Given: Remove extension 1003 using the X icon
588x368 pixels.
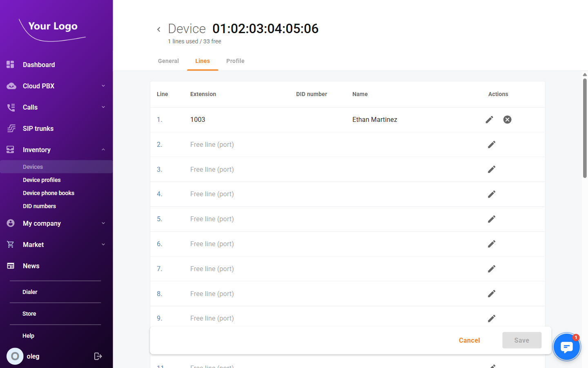Looking at the screenshot, I should tap(507, 119).
